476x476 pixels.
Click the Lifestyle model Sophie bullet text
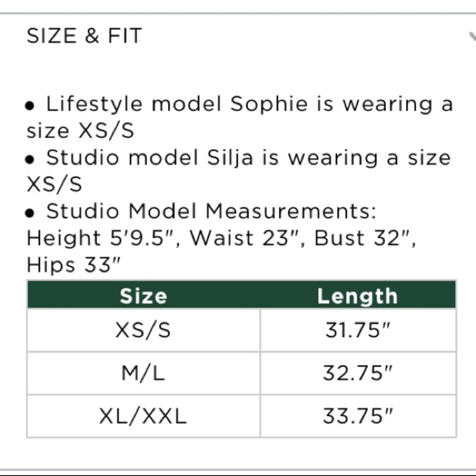pyautogui.click(x=240, y=118)
